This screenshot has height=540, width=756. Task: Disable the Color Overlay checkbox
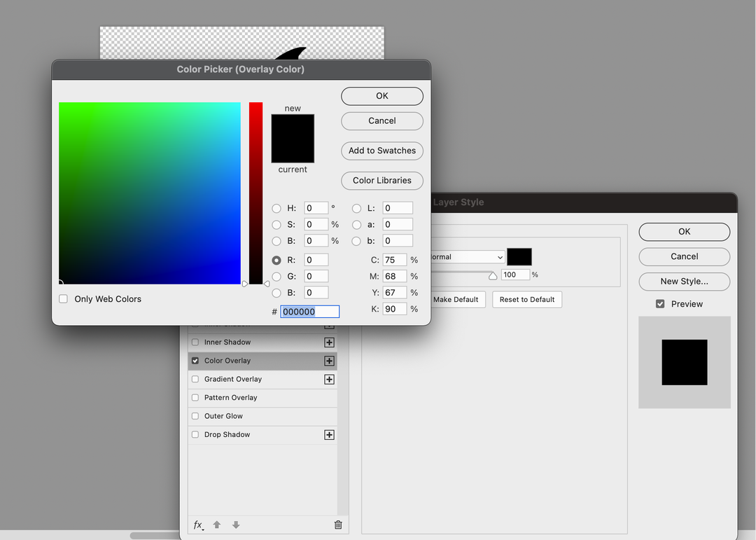195,361
